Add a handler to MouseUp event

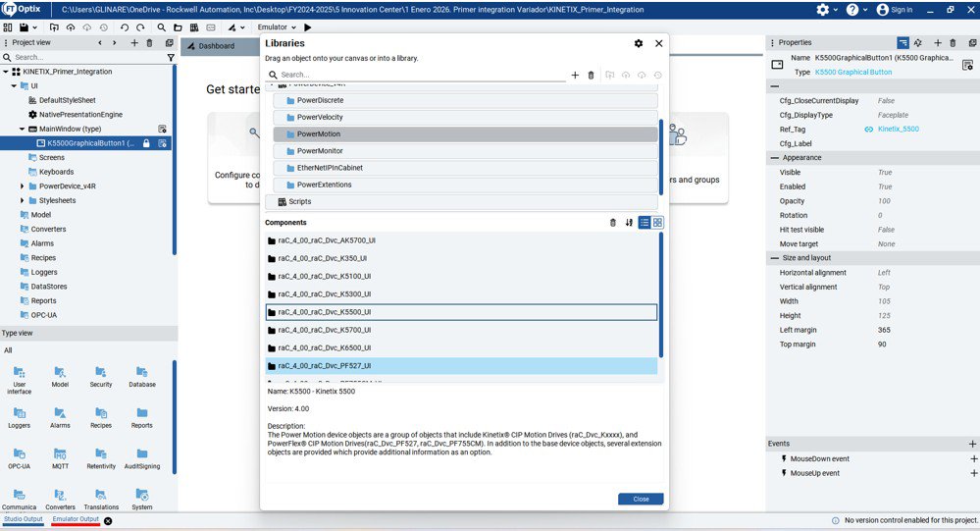974,473
